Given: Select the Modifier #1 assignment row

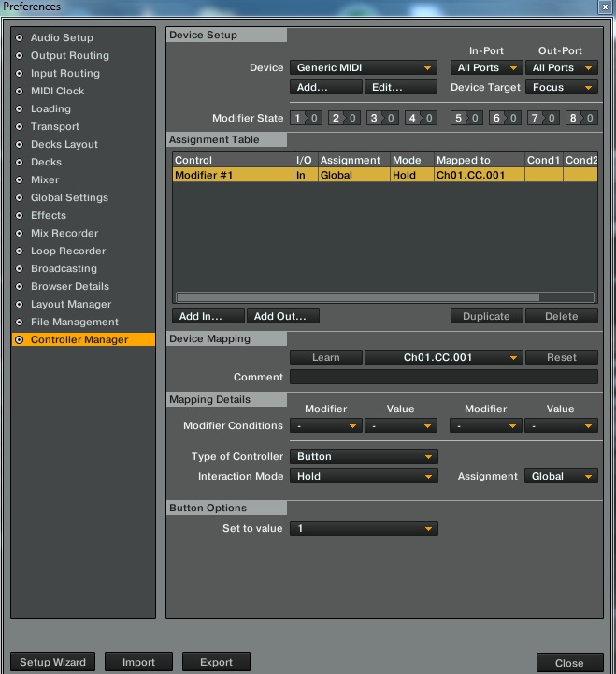Looking at the screenshot, I should pos(385,175).
